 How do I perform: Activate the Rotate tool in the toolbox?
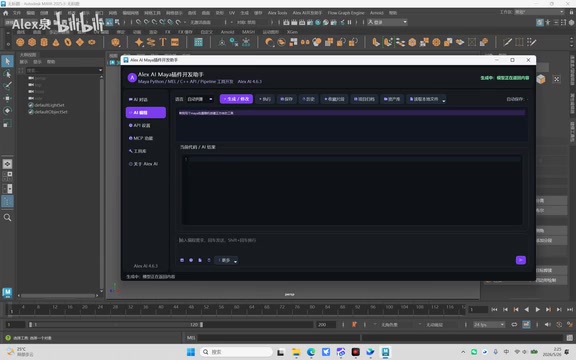7,111
